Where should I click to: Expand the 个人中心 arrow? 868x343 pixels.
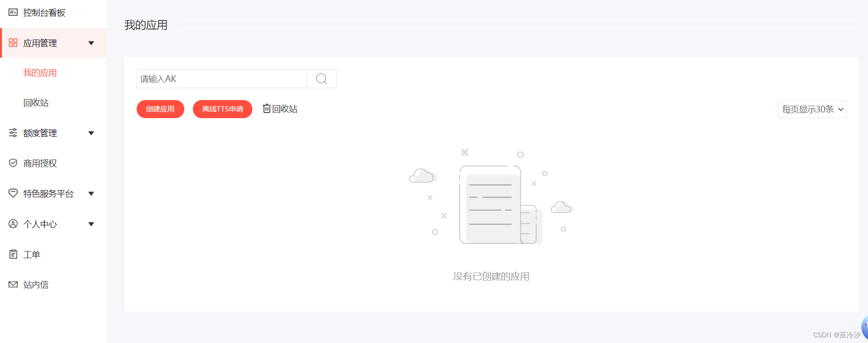tap(91, 224)
